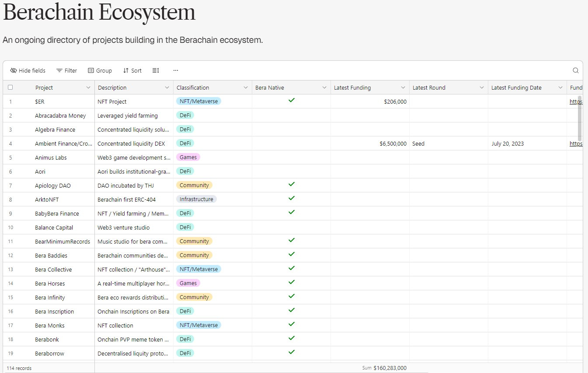Click the Infrastructure tag for ArktoNFT
Viewport: 588px width, 373px height.
pos(196,199)
